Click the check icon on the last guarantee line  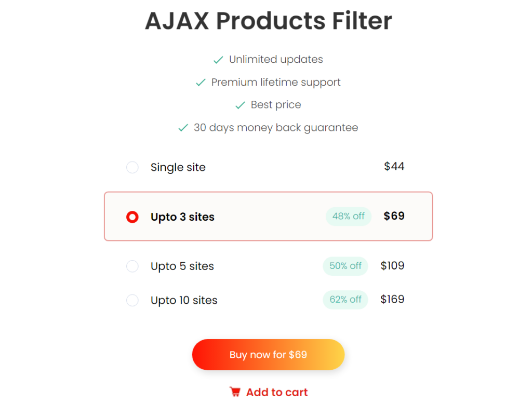(x=182, y=128)
